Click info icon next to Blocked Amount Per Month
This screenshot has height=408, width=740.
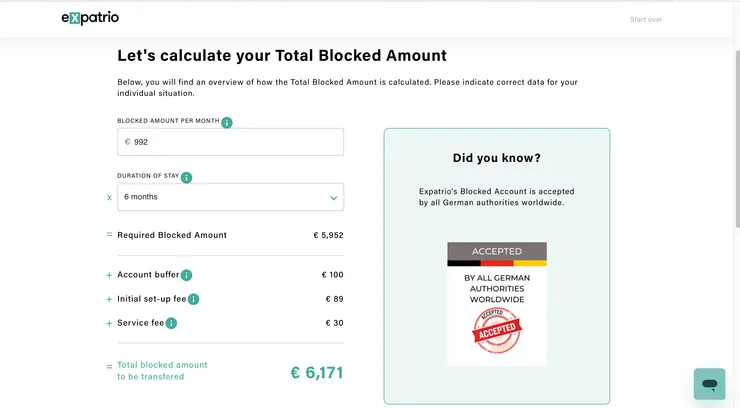point(227,122)
